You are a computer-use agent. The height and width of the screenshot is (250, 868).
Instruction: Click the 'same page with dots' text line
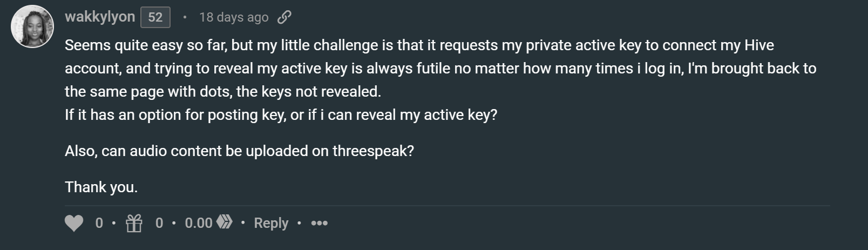223,91
